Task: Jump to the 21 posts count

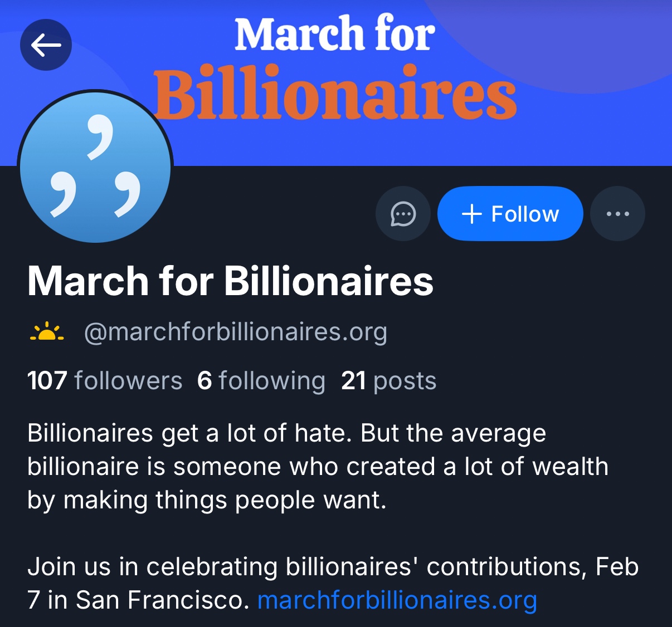Action: pyautogui.click(x=388, y=381)
